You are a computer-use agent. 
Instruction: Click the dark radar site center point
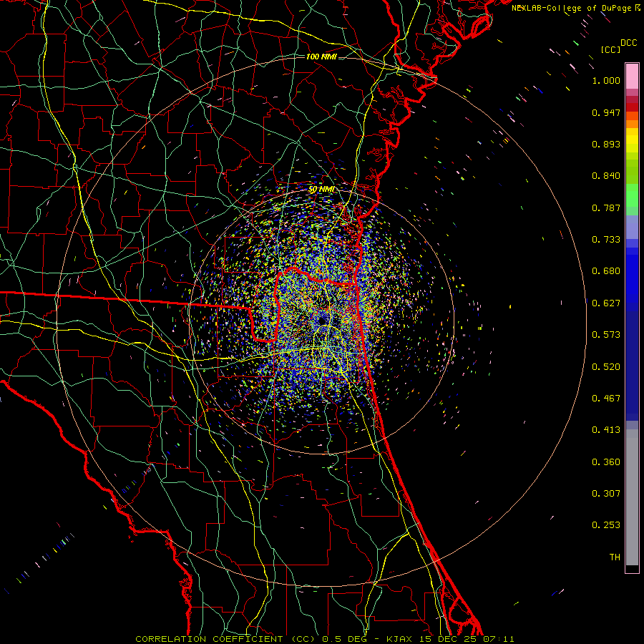[x=322, y=321]
